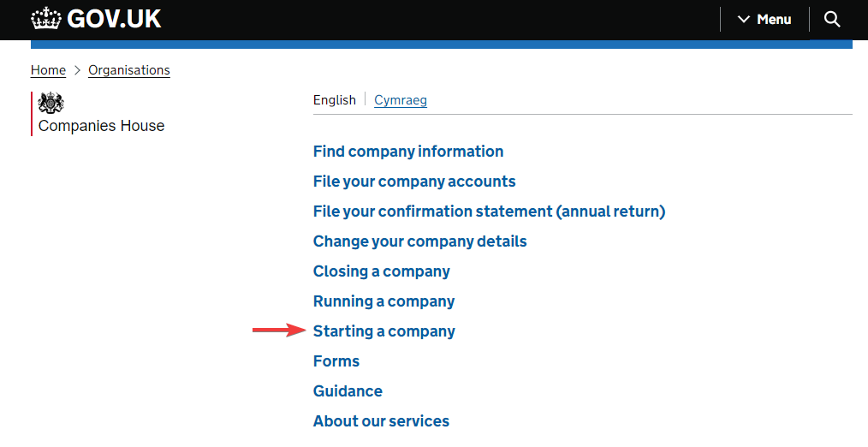Go to the Guidance page
Screen dimensions: 868x447
348,390
